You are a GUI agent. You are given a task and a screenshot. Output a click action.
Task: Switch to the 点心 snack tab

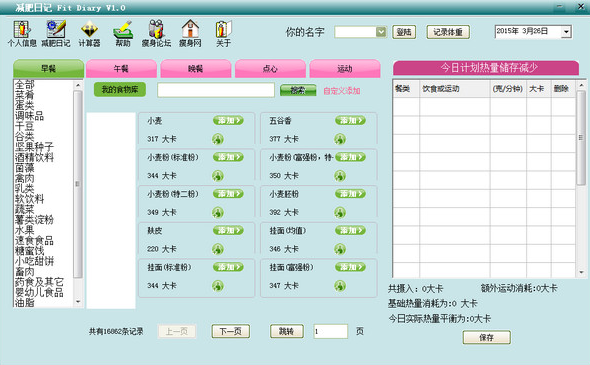tap(270, 68)
